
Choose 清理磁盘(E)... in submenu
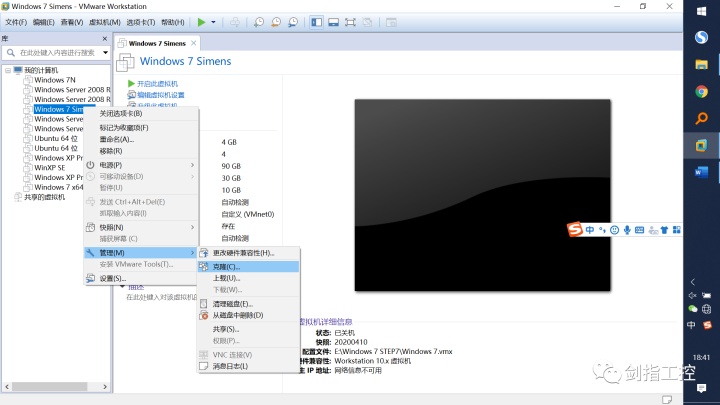click(248, 304)
